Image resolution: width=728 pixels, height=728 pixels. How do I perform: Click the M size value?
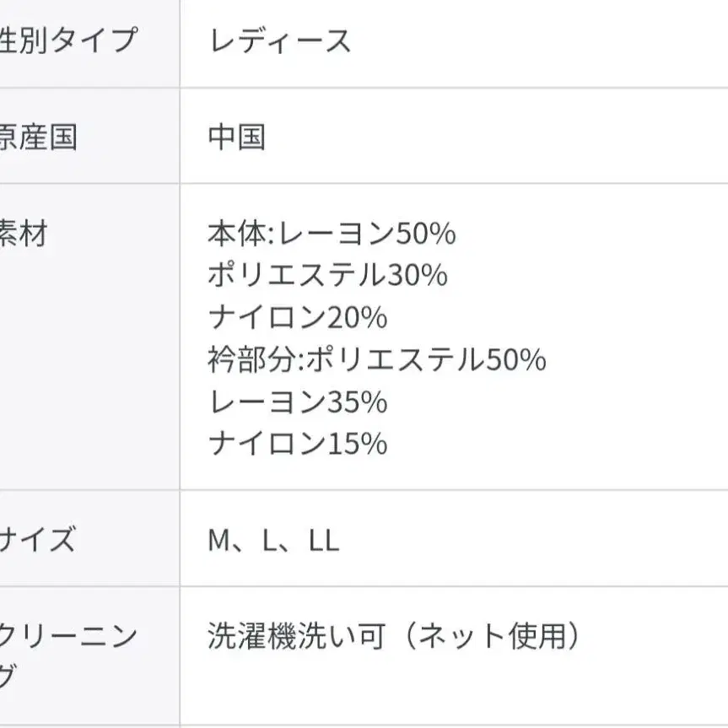(x=218, y=541)
